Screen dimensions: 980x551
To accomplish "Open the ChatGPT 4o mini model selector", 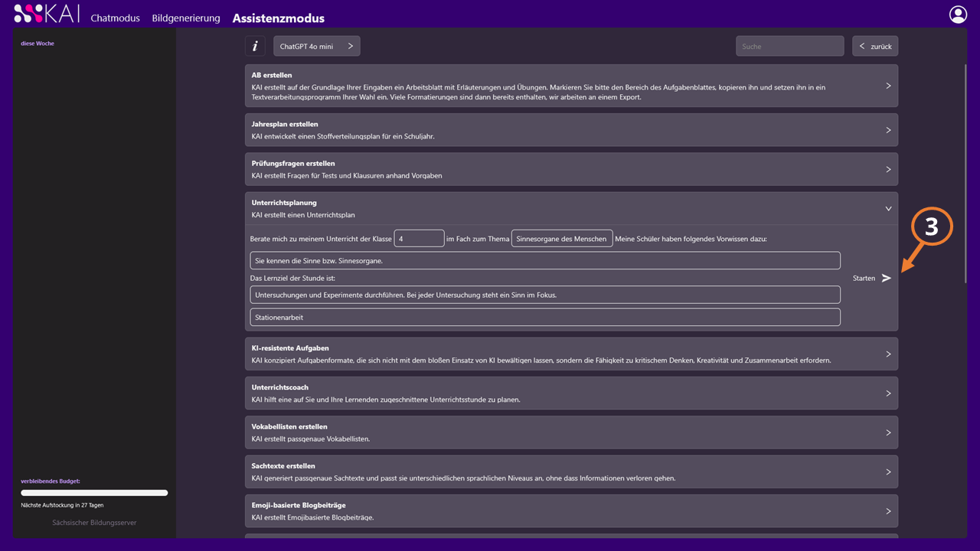I will click(317, 46).
